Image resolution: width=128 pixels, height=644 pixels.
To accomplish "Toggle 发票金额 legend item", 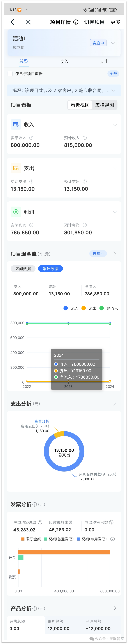I will (x=31, y=539).
